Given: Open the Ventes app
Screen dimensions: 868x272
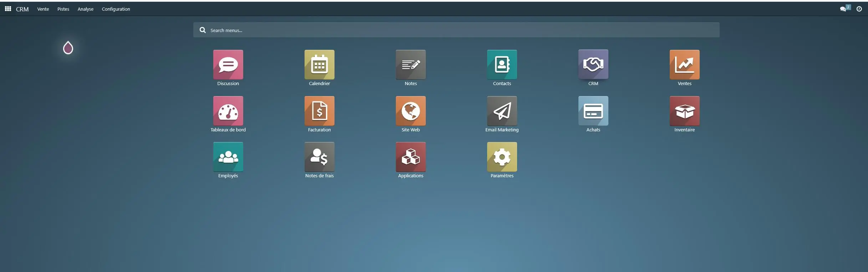Looking at the screenshot, I should 684,65.
